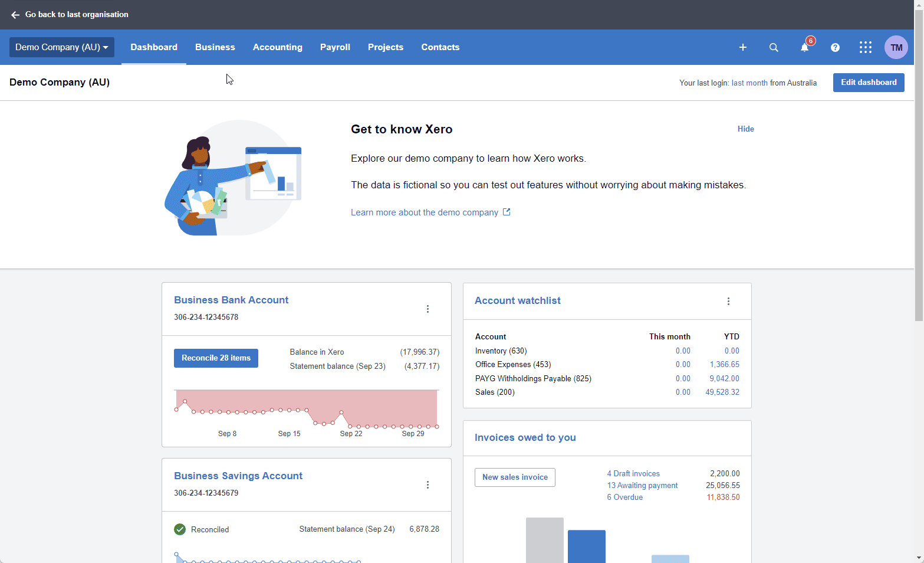This screenshot has height=563, width=924.
Task: Hide the Get to know Xero panel
Action: [745, 129]
